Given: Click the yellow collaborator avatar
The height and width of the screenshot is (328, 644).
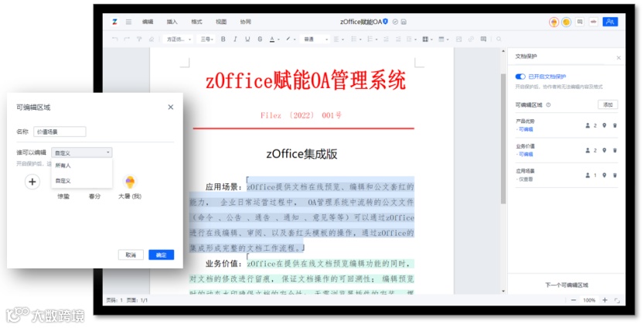Looking at the screenshot, I should [x=567, y=22].
